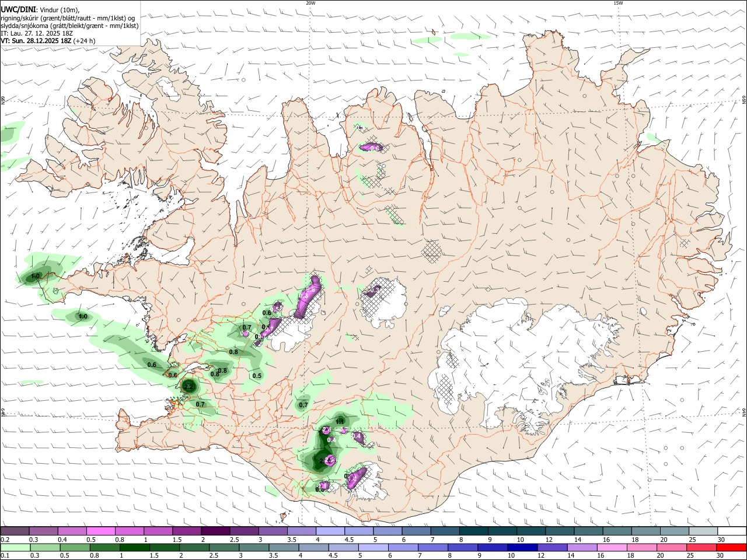This screenshot has height=560, width=747.
Task: Click the long purple snow band beside western glacier
Action: 308,297
